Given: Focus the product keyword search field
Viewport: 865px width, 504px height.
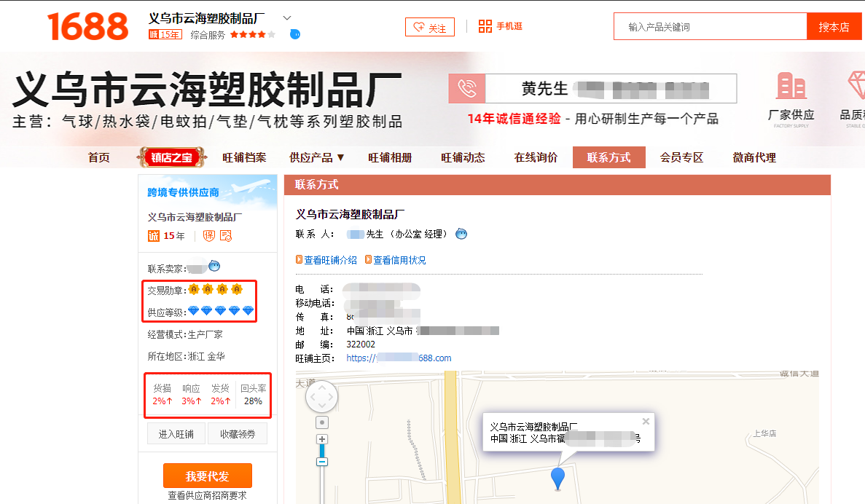Looking at the screenshot, I should pyautogui.click(x=710, y=26).
